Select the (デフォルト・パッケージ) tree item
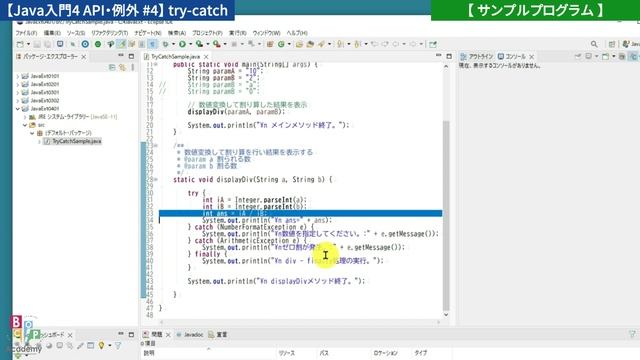This screenshot has height=360, width=640. coord(68,133)
